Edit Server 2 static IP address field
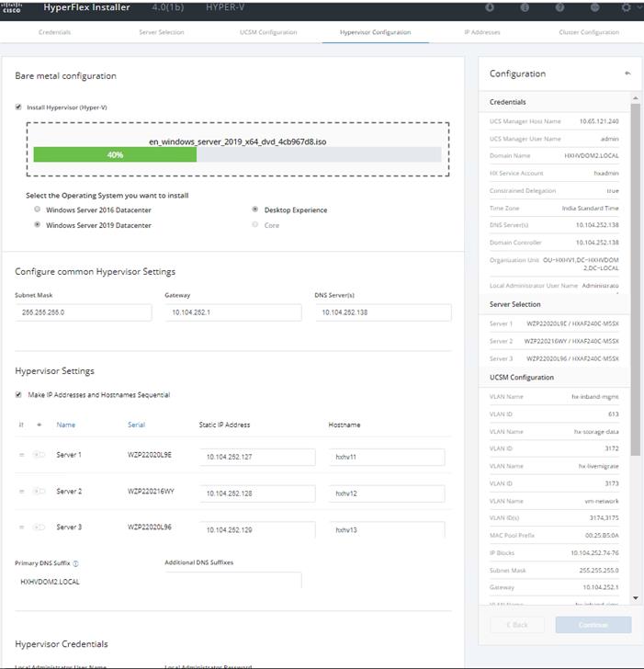 (257, 493)
